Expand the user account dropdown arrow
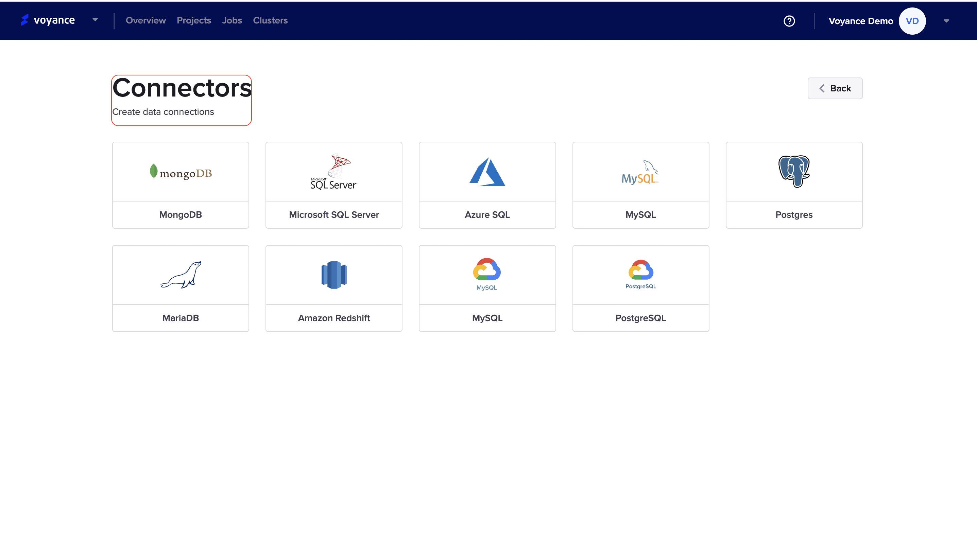The height and width of the screenshot is (560, 977). click(947, 21)
